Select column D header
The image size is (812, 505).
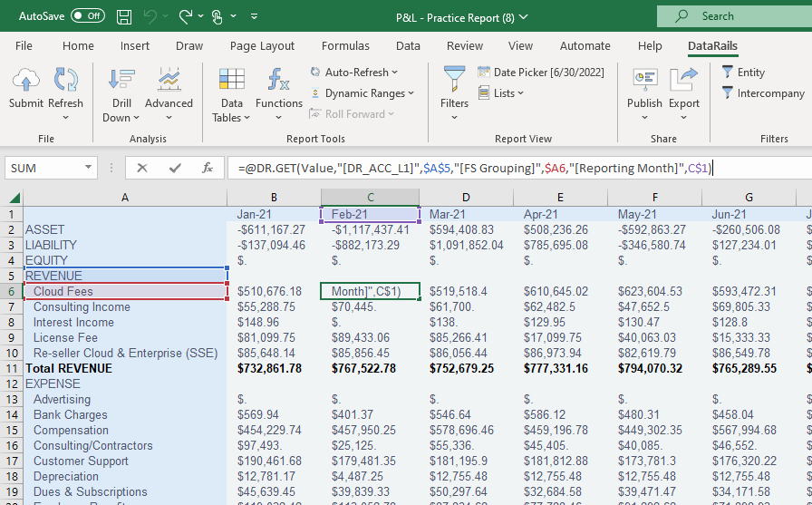466,198
